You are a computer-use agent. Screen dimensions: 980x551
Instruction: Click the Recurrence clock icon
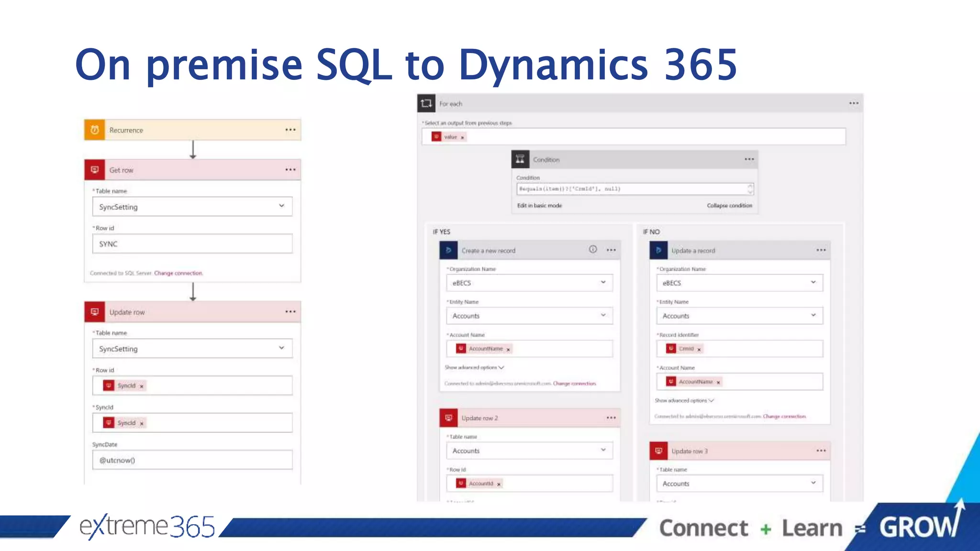click(94, 130)
